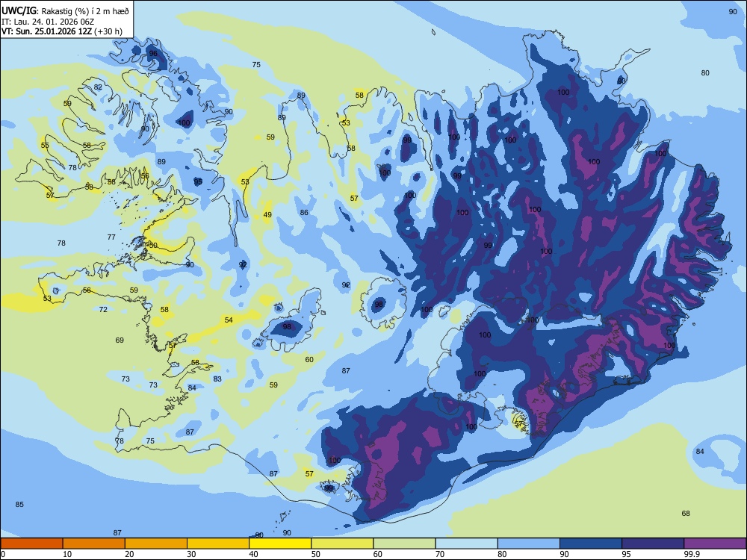Select the legend tick label '20'
This screenshot has height=560, width=747.
tap(129, 554)
